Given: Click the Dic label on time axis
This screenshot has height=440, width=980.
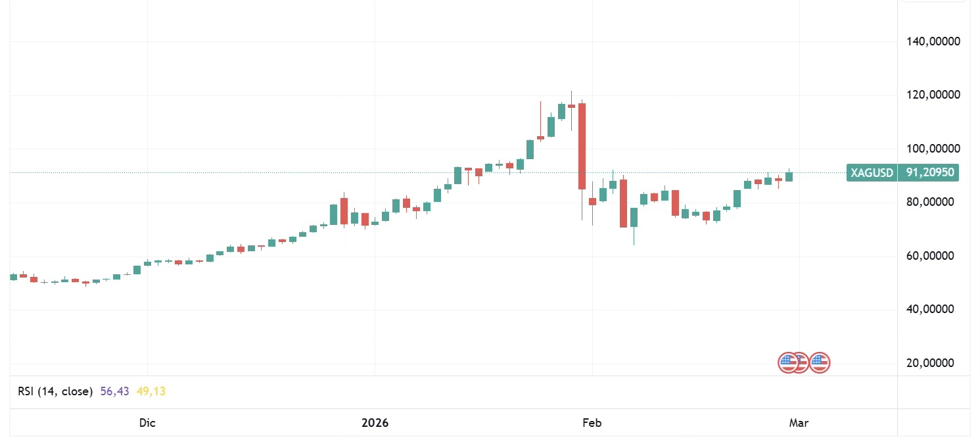Looking at the screenshot, I should tap(147, 423).
